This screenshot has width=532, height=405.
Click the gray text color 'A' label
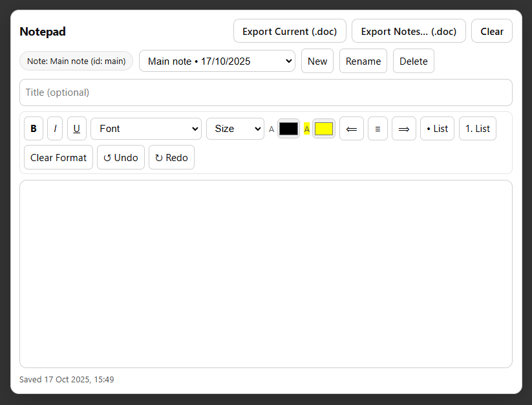271,129
